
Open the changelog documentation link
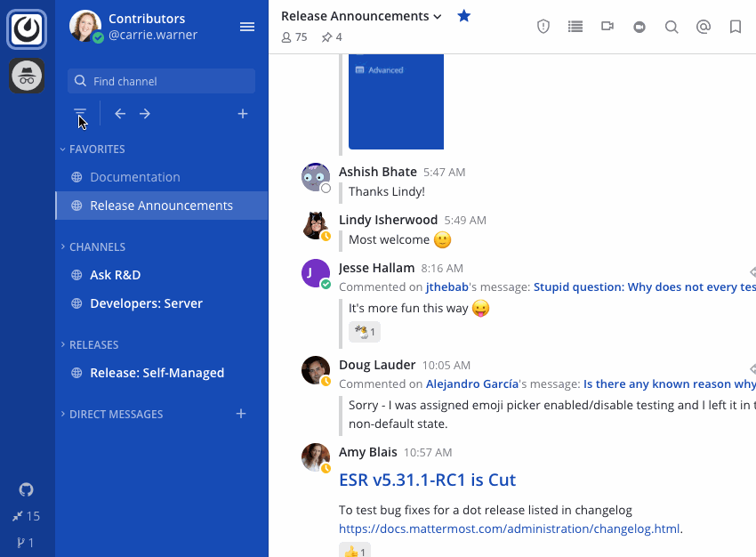509,529
